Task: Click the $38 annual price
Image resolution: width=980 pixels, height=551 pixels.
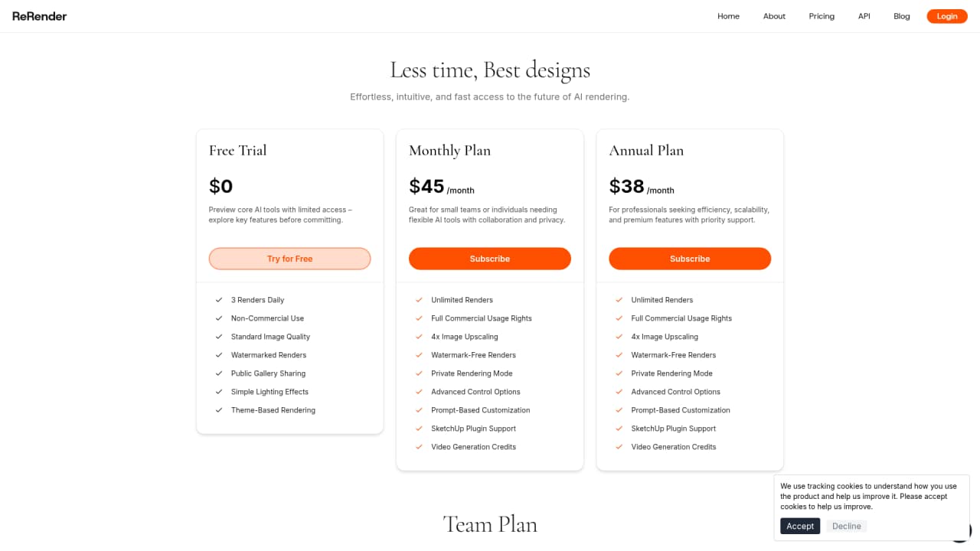Action: (626, 186)
